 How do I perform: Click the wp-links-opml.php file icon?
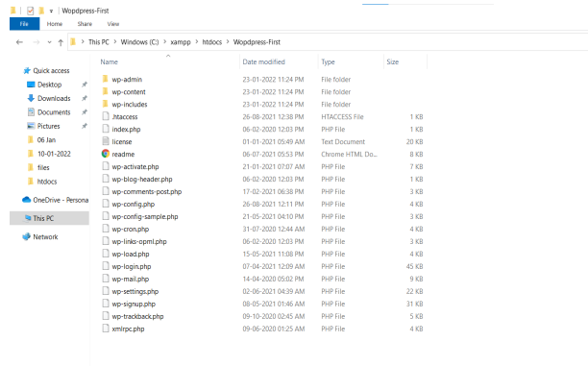tap(106, 241)
